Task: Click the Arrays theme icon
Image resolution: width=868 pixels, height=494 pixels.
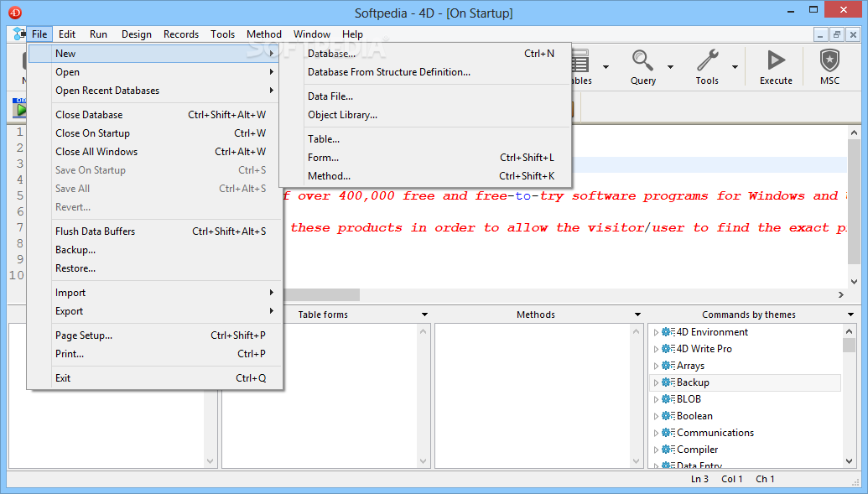Action: [x=668, y=366]
